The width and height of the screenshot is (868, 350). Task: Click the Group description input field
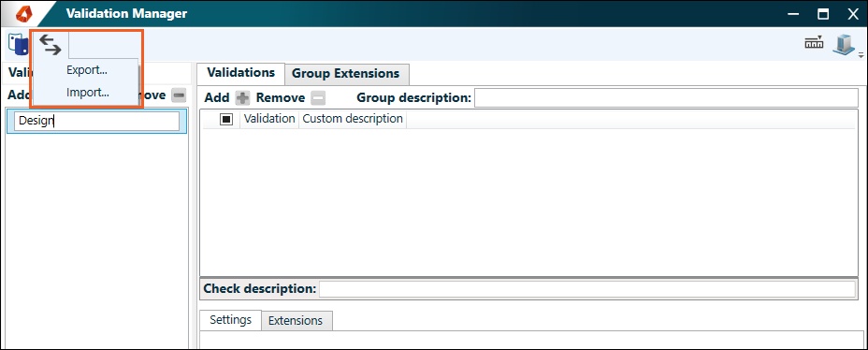[x=666, y=97]
